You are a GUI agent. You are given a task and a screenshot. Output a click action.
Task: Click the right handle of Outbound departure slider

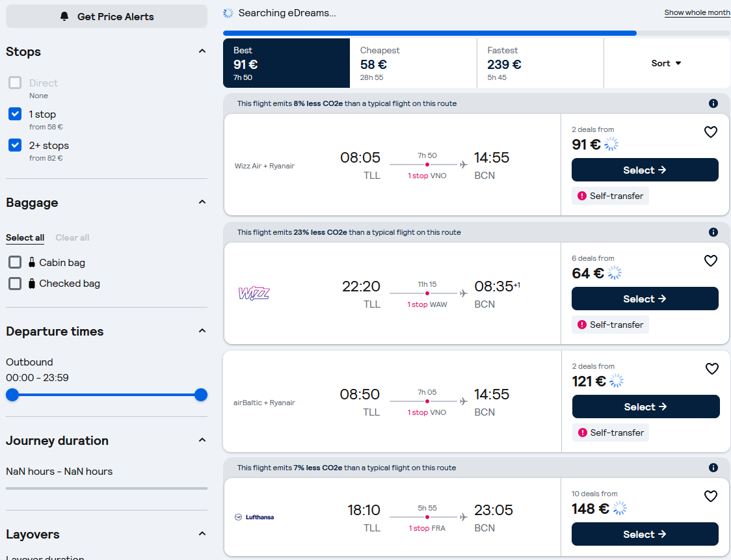(201, 395)
